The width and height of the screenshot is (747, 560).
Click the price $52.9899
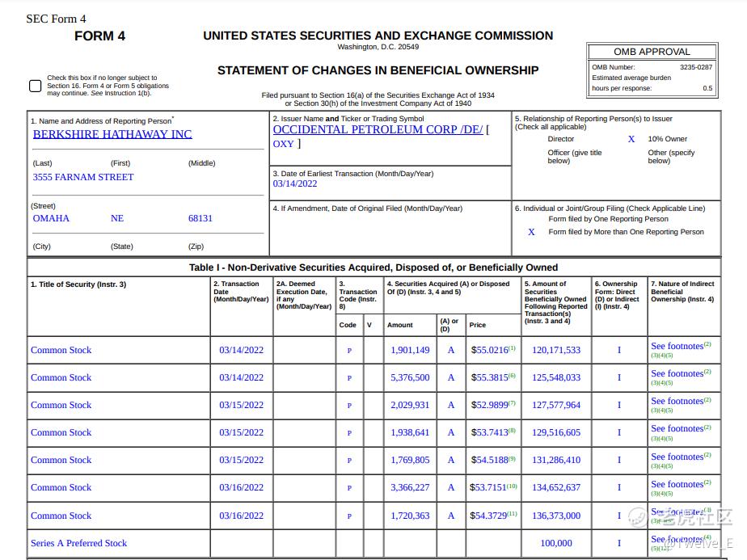490,405
